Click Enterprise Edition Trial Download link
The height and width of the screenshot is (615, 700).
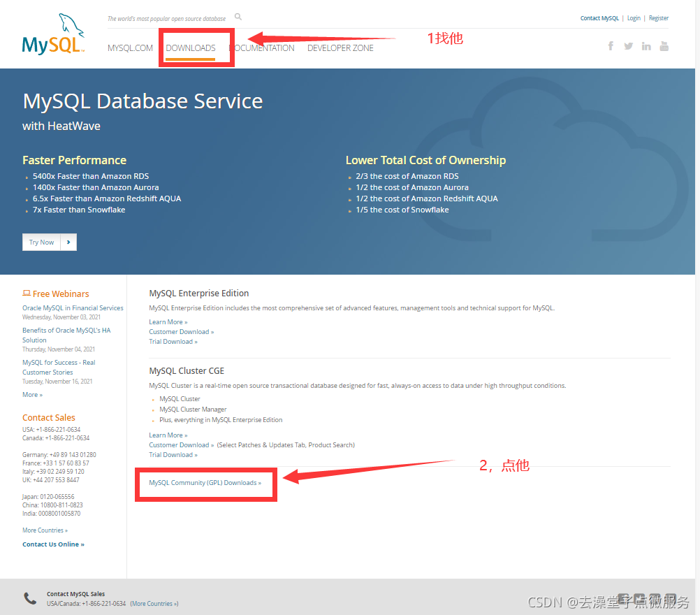coord(173,342)
